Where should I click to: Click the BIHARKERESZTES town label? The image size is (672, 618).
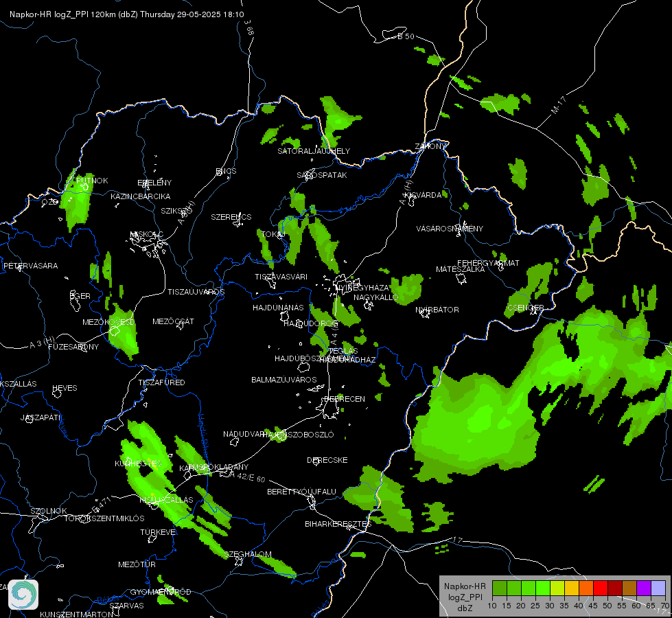pyautogui.click(x=338, y=524)
